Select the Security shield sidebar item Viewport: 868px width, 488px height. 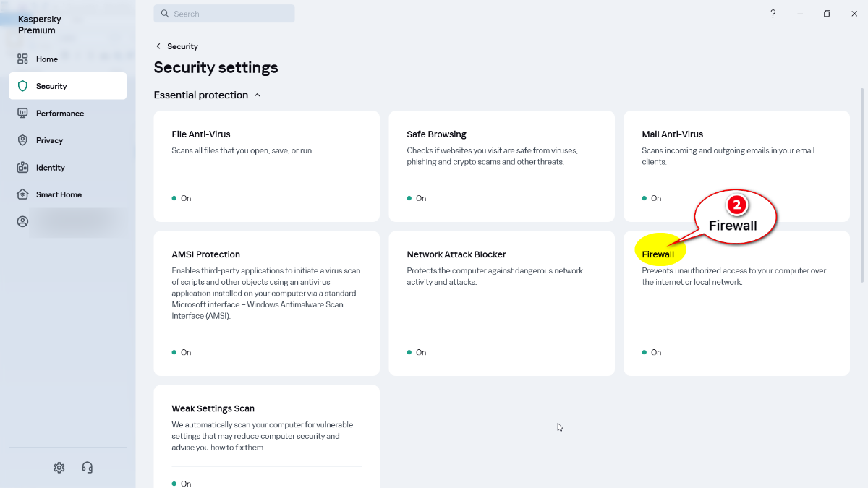pos(67,86)
